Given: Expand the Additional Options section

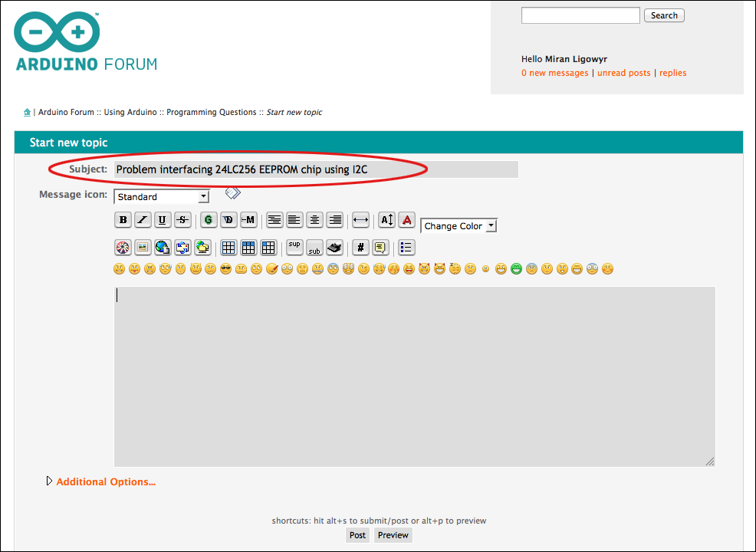Looking at the screenshot, I should click(x=105, y=481).
